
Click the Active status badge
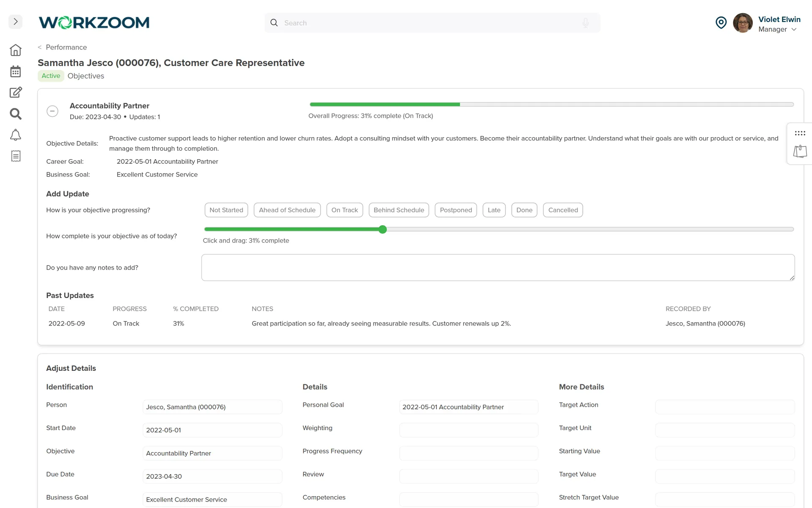tap(51, 76)
